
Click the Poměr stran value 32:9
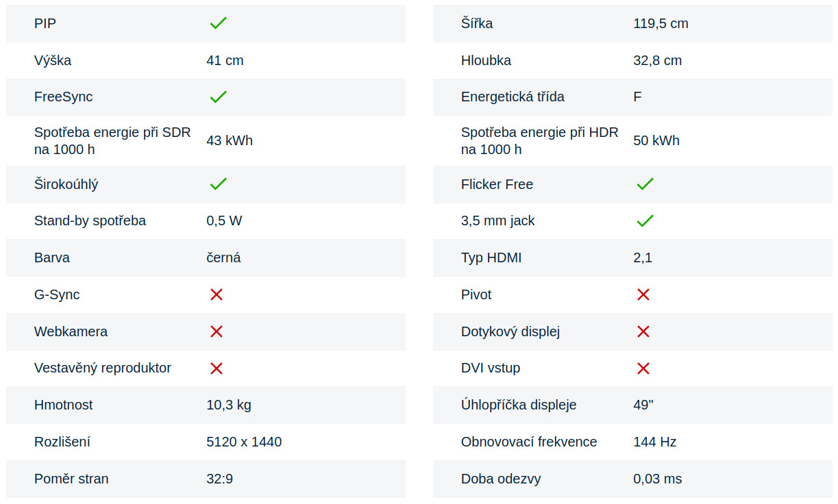point(219,479)
